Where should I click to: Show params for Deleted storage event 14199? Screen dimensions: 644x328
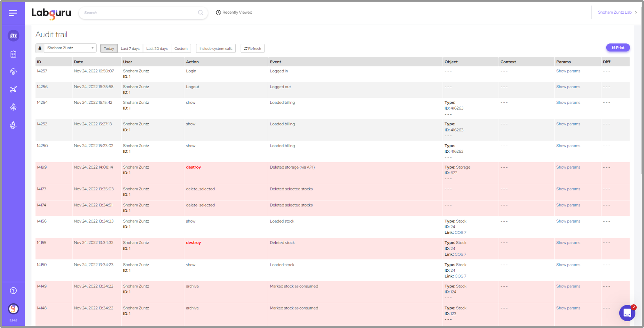pos(568,167)
